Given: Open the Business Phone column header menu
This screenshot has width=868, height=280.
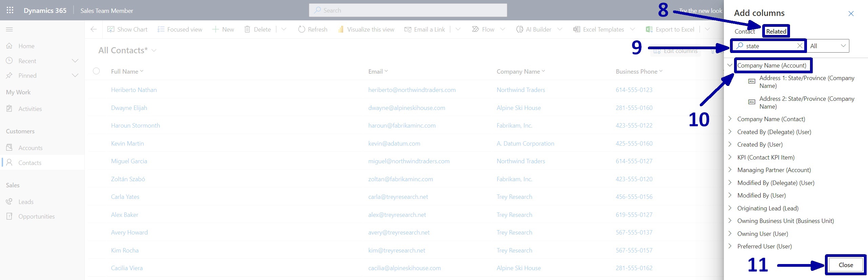Looking at the screenshot, I should coord(639,72).
